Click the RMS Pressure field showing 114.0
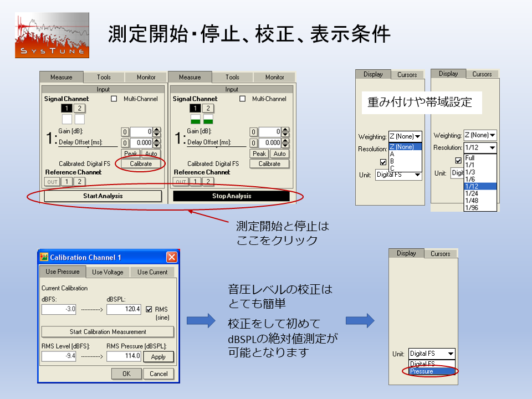The height and width of the screenshot is (399, 532). (124, 356)
